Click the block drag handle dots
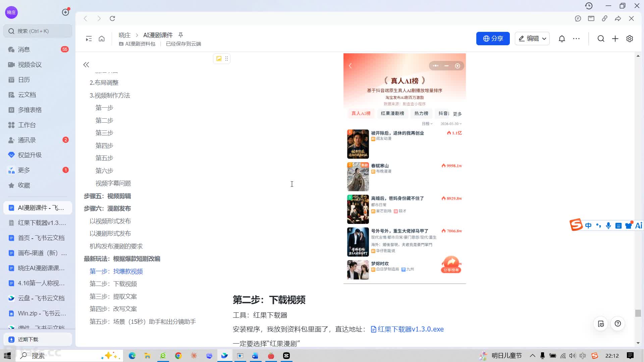Image resolution: width=644 pixels, height=362 pixels. [227, 59]
